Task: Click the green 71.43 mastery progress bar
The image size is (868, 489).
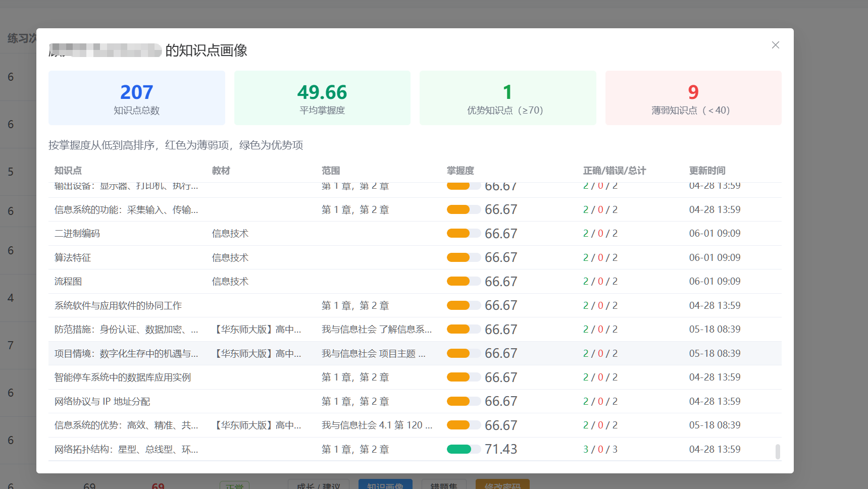Action: pyautogui.click(x=464, y=449)
